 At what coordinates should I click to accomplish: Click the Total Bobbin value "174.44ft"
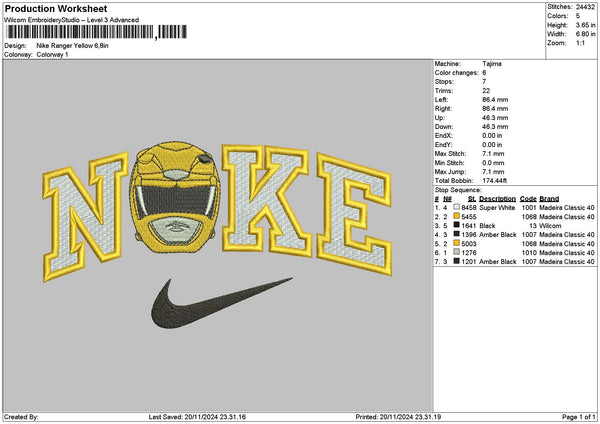494,181
